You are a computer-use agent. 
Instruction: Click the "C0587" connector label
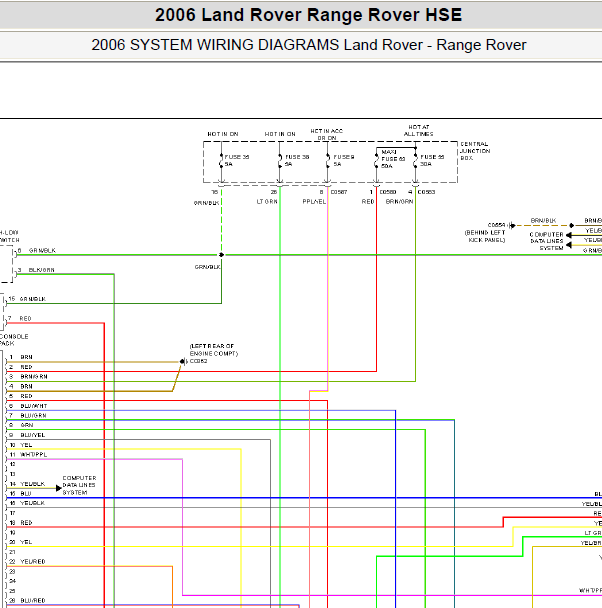pyautogui.click(x=339, y=192)
